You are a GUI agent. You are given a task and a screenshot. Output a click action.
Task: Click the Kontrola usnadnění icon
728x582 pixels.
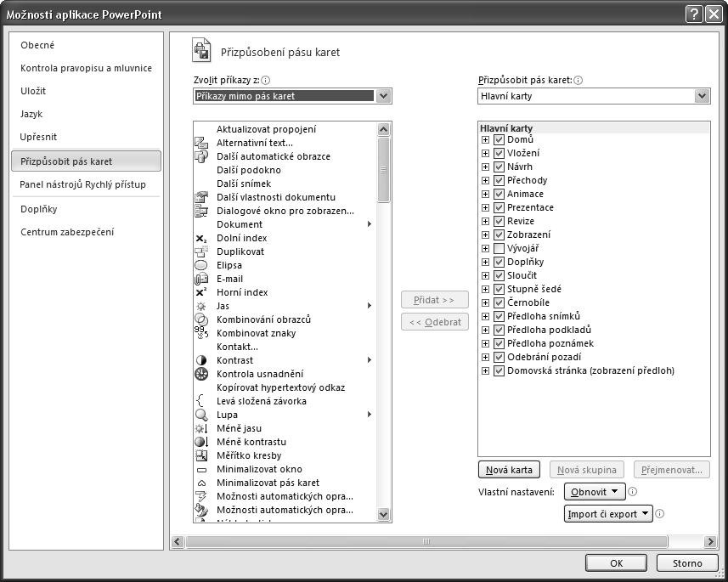coord(201,374)
